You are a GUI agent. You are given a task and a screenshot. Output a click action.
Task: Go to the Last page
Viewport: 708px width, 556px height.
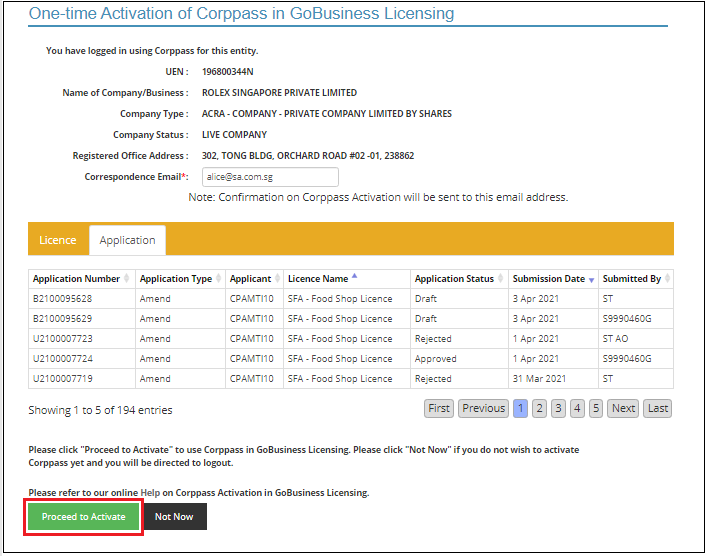point(657,408)
